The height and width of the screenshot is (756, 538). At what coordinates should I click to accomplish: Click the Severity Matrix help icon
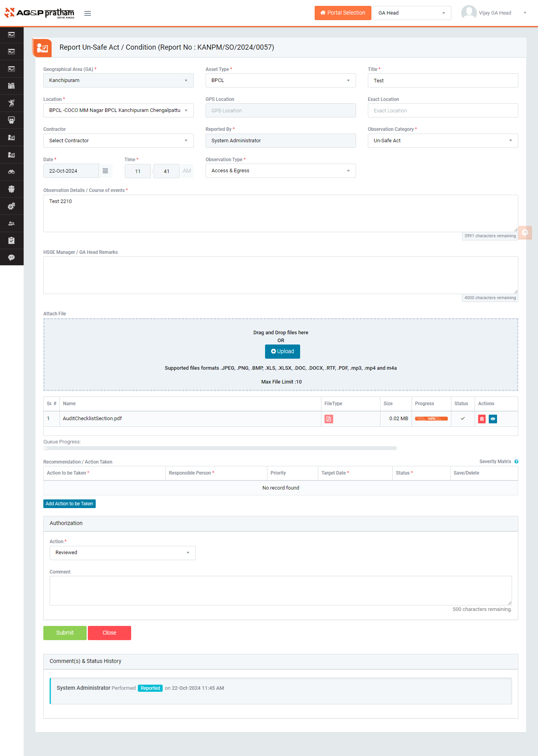(x=516, y=462)
